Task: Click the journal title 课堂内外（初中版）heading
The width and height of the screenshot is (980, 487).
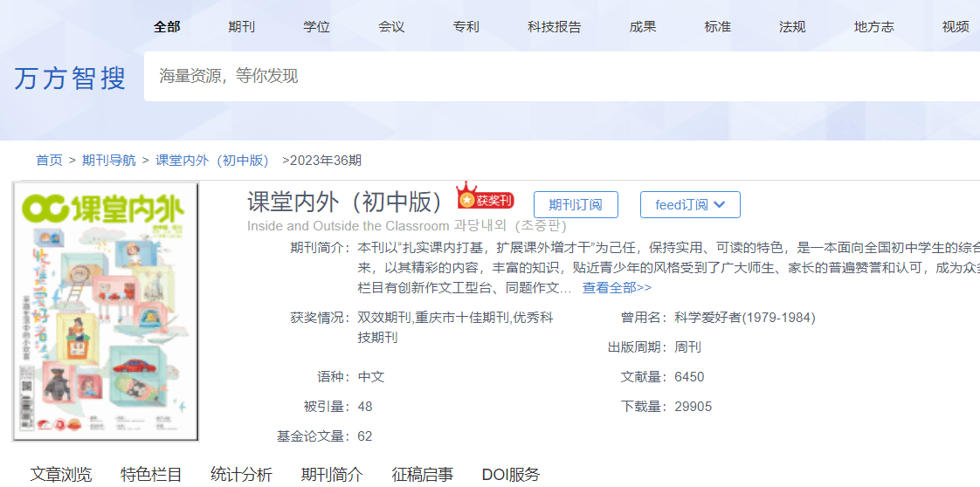Action: (x=345, y=202)
